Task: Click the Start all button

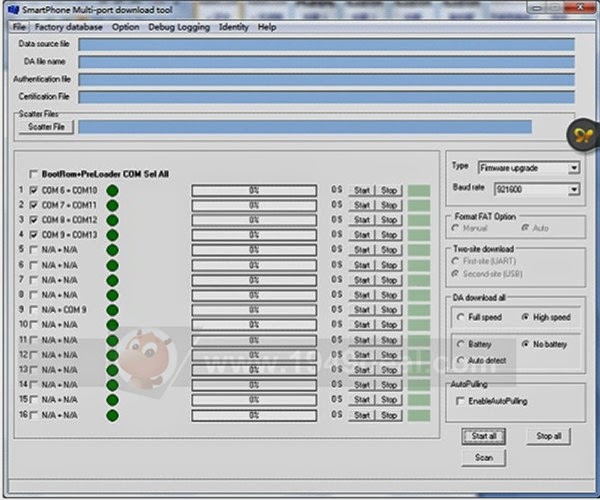Action: pyautogui.click(x=484, y=436)
